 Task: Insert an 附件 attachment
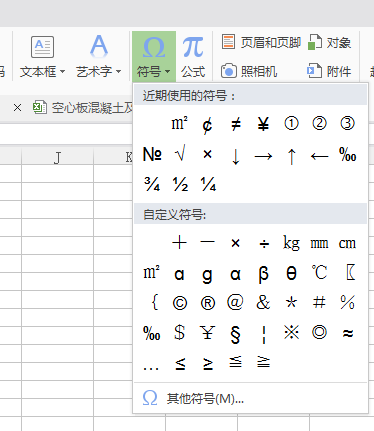coord(329,71)
